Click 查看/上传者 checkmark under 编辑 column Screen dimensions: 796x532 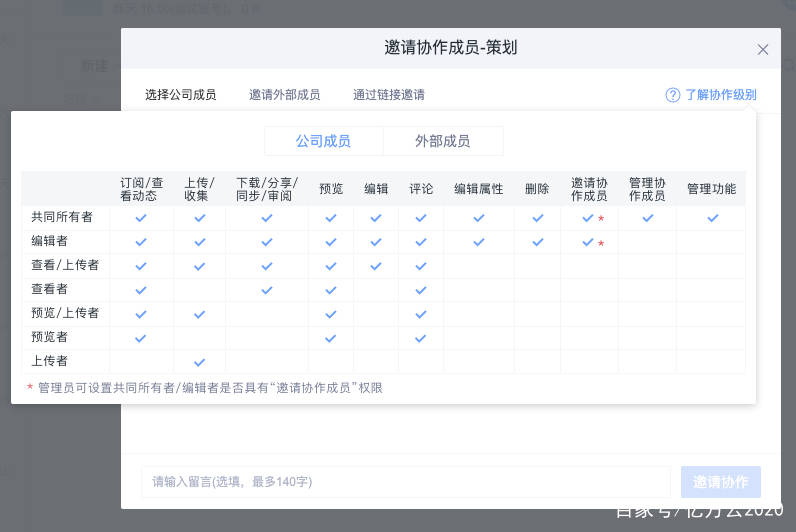[x=376, y=265]
